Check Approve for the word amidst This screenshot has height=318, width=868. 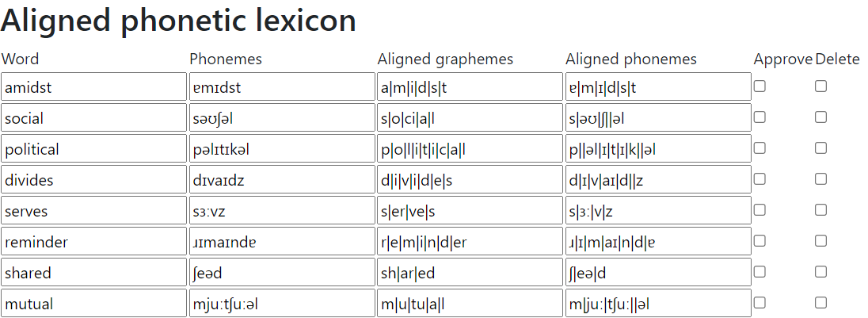pos(759,86)
